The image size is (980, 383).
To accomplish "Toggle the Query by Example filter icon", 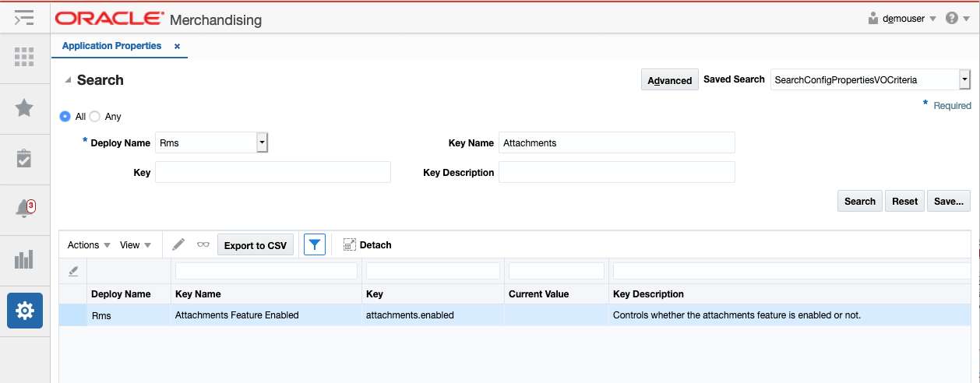I will click(x=315, y=244).
